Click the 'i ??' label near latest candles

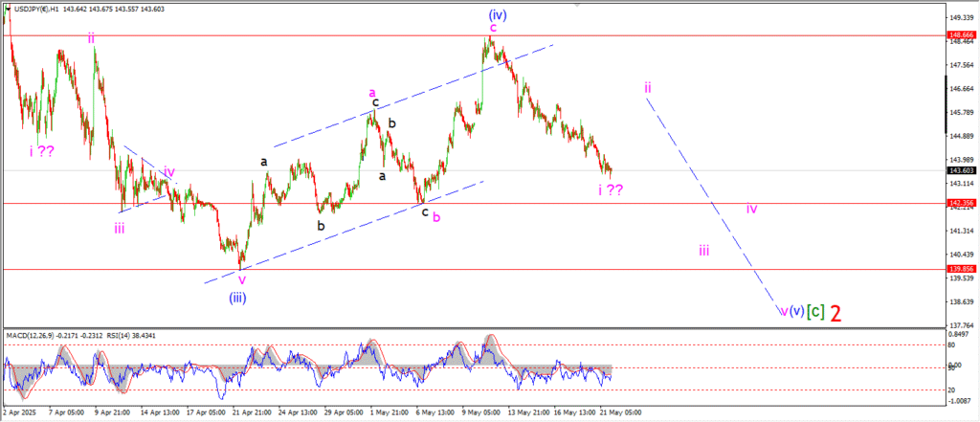point(611,189)
